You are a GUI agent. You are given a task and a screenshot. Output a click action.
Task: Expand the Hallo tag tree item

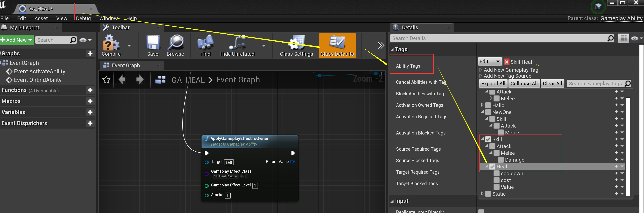(482, 105)
